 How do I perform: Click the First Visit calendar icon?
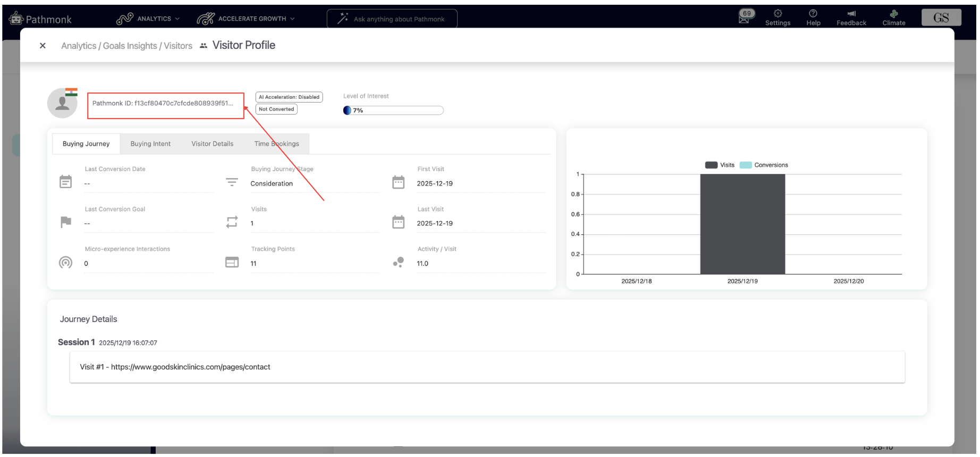point(398,182)
